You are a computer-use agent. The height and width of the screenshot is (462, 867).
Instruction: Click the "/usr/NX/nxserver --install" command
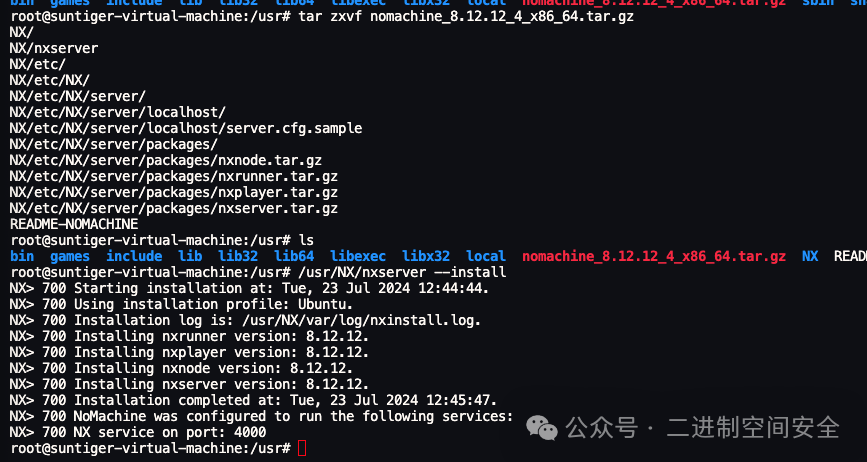coord(402,272)
